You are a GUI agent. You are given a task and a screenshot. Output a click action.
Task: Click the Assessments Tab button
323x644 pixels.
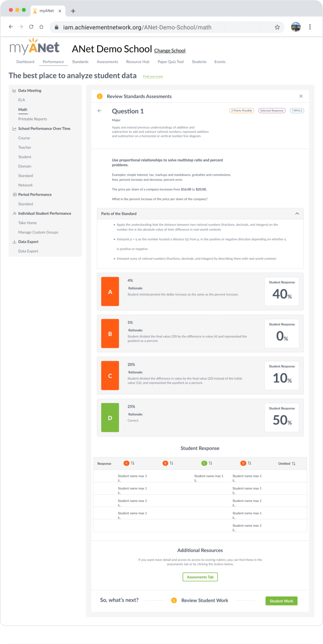click(x=201, y=577)
